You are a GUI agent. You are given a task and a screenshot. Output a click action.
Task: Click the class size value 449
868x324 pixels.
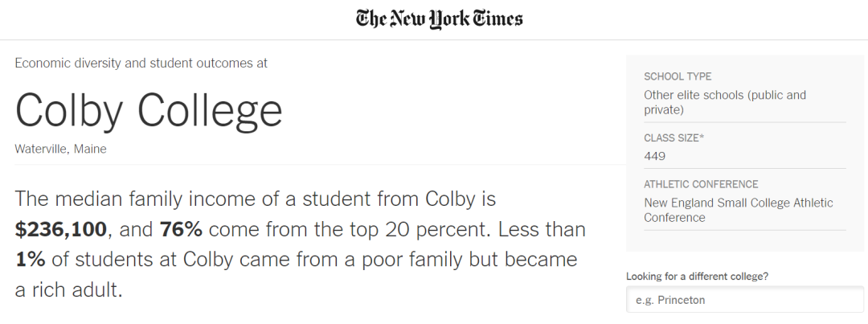654,156
